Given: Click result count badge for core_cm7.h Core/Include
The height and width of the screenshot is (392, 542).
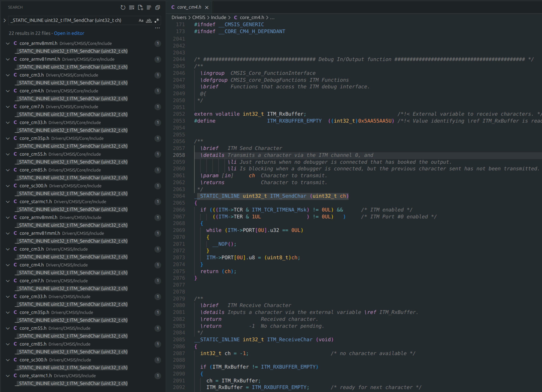Looking at the screenshot, I should point(157,107).
